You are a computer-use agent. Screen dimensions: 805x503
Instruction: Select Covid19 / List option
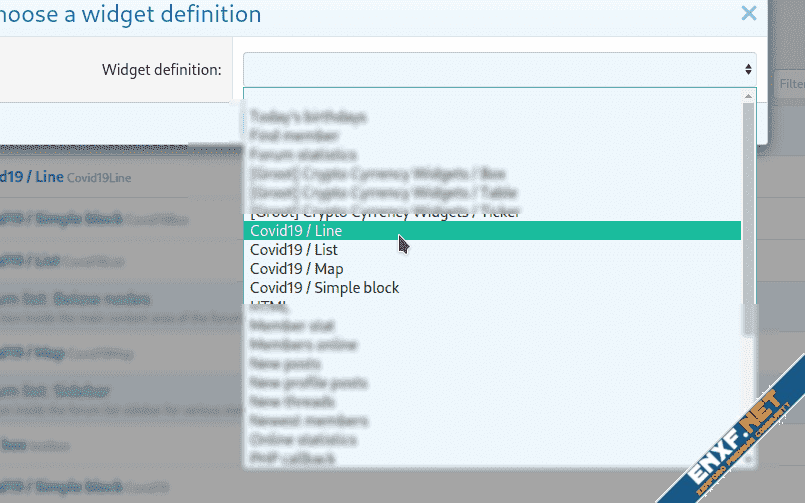[492, 249]
